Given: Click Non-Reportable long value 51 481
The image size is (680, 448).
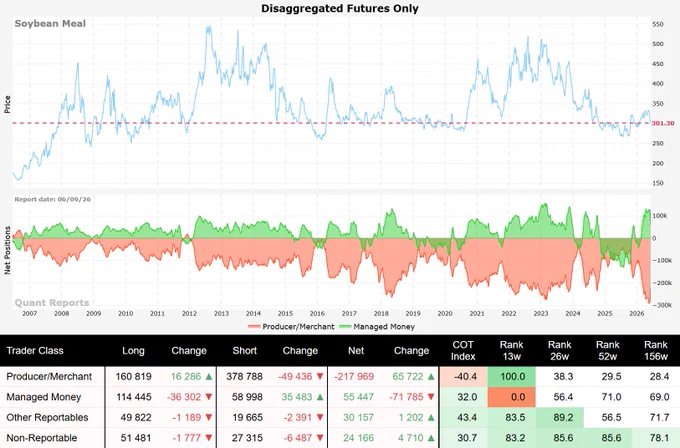Looking at the screenshot, I should coord(136,438).
